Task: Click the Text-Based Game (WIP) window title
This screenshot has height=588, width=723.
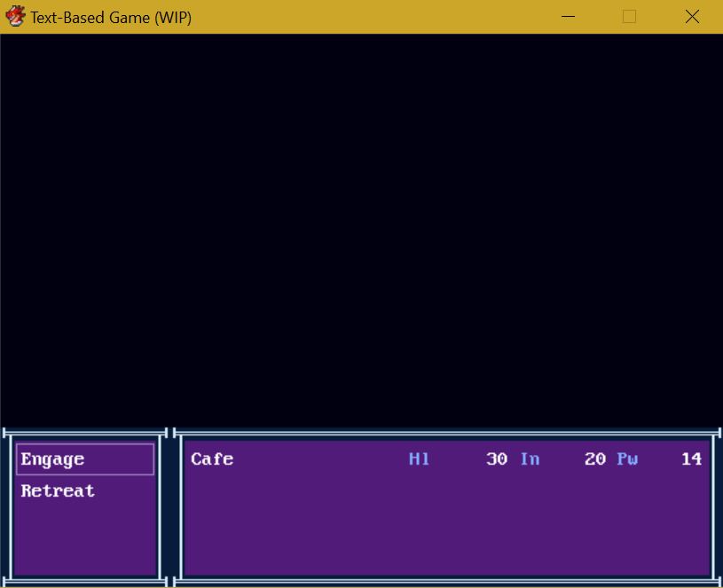Action: click(111, 18)
